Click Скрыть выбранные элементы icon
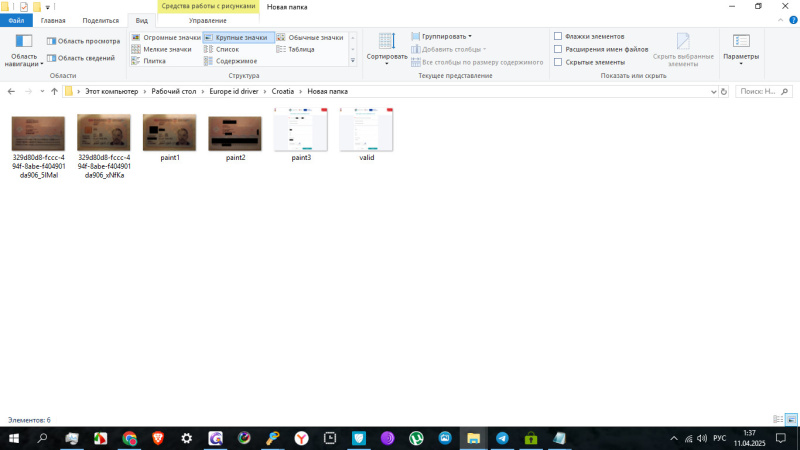The image size is (800, 450). 684,47
